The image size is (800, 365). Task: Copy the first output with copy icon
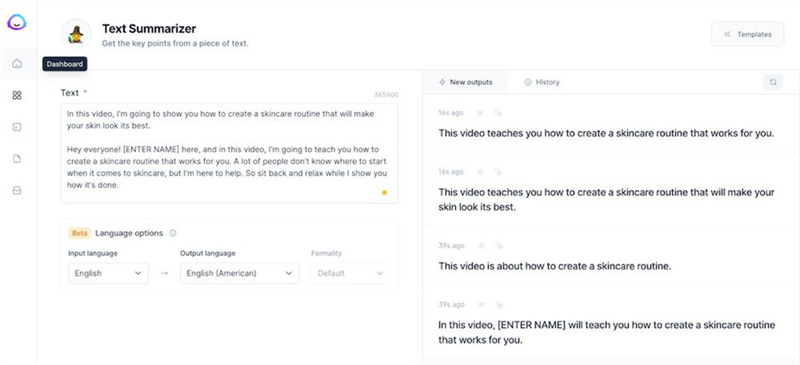point(498,112)
